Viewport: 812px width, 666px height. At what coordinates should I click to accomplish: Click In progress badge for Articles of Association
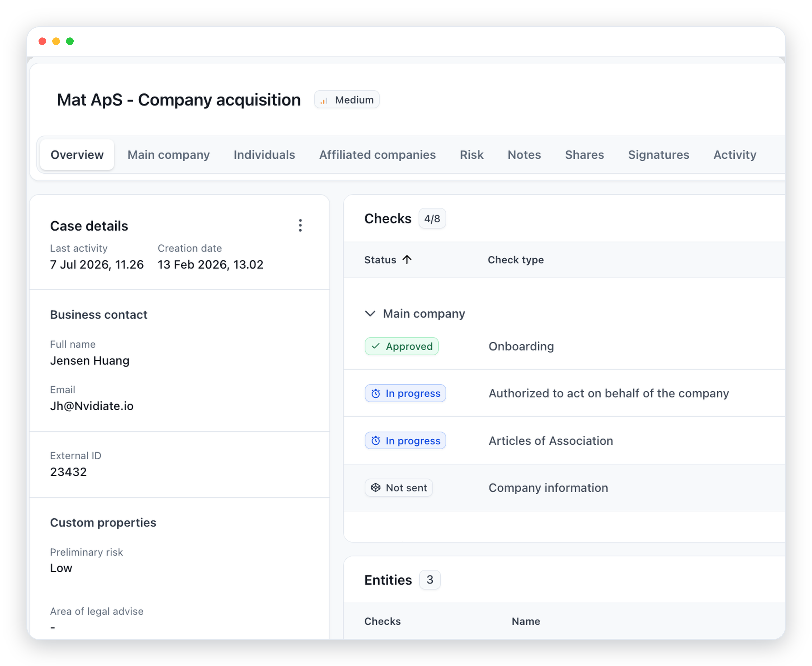(x=405, y=440)
